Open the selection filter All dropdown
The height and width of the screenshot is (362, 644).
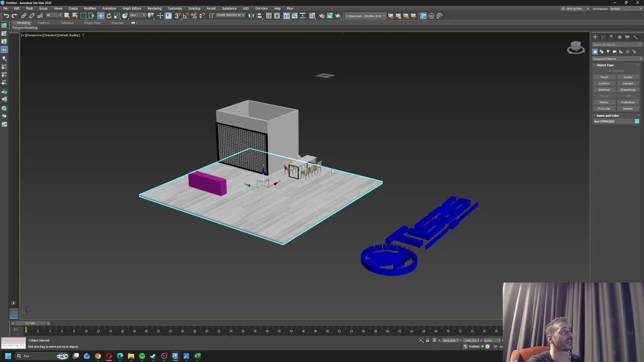[54, 16]
